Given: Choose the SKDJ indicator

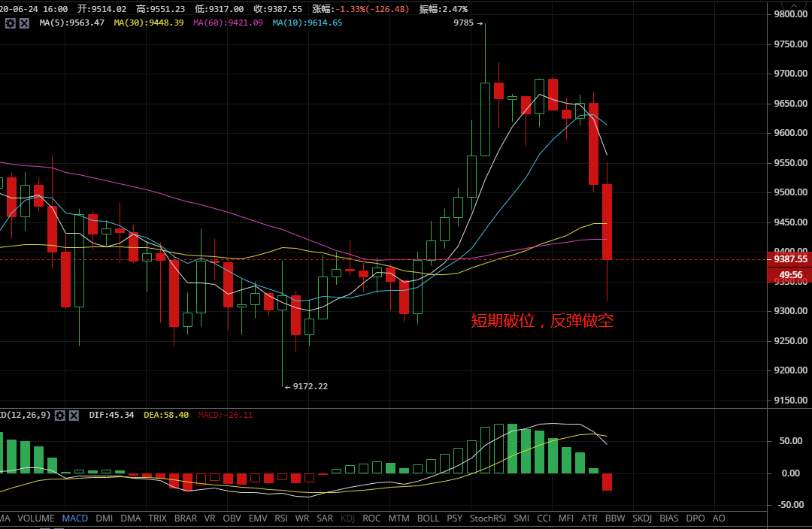Looking at the screenshot, I should [x=642, y=518].
